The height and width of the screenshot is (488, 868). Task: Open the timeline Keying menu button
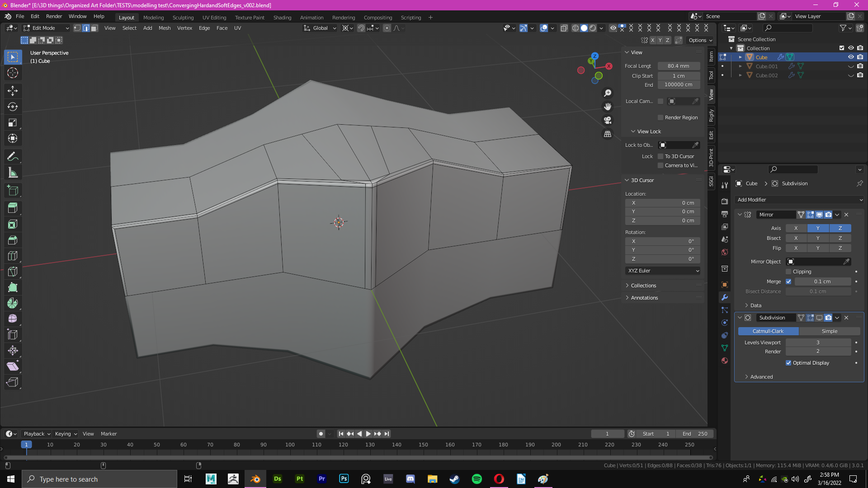tap(66, 434)
